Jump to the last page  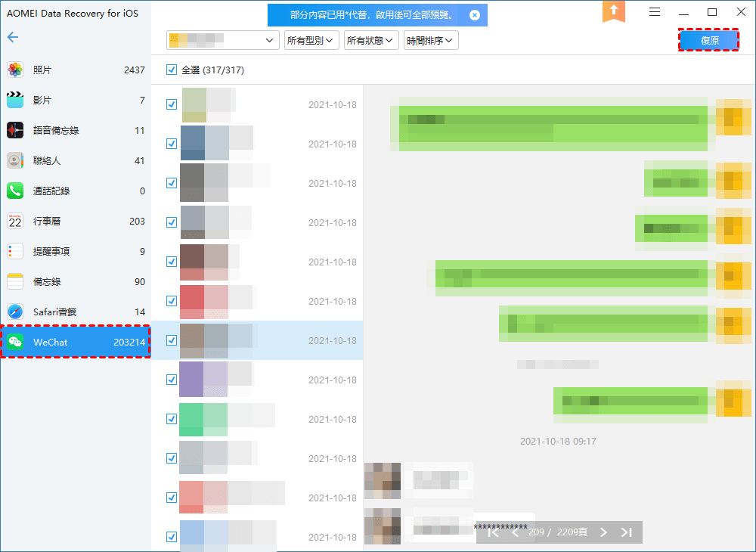point(626,532)
